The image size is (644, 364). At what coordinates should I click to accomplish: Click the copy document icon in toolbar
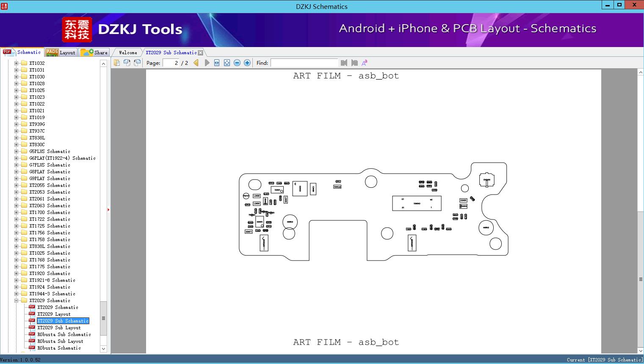(x=117, y=63)
